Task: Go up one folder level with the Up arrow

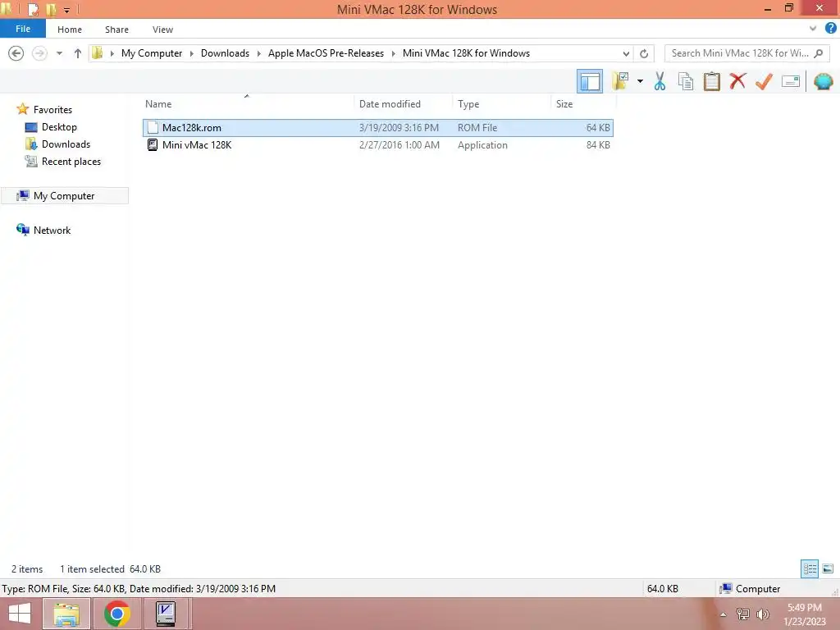Action: point(78,53)
